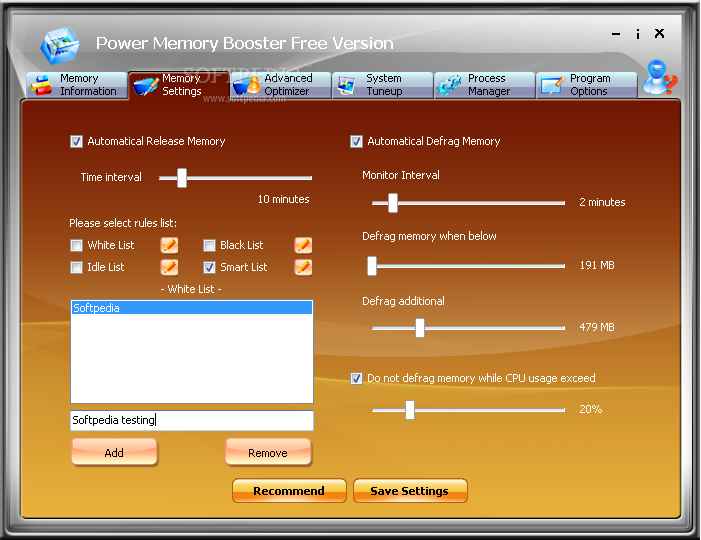This screenshot has width=701, height=540.
Task: Click the info 'i' icon in title bar
Action: tap(638, 34)
